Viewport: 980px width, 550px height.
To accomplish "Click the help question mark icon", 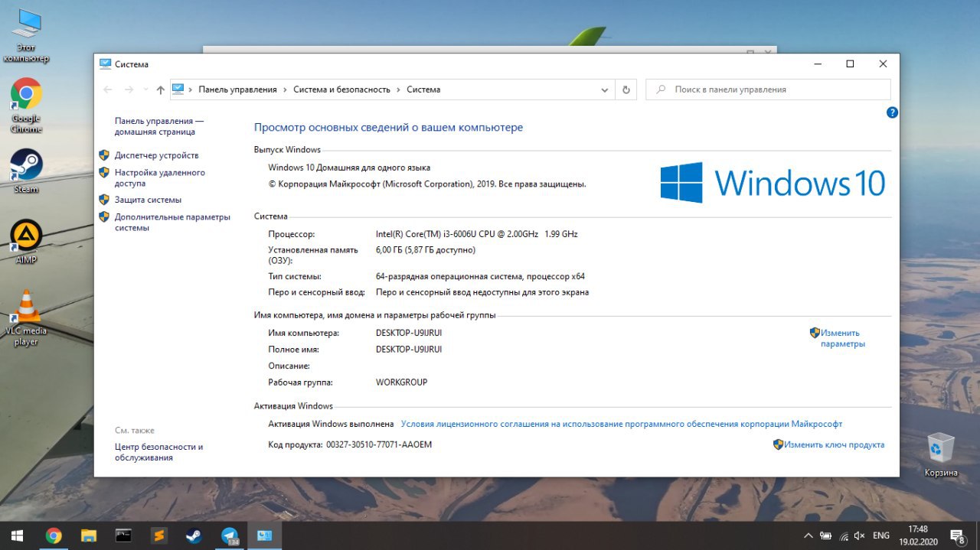I will coord(892,112).
